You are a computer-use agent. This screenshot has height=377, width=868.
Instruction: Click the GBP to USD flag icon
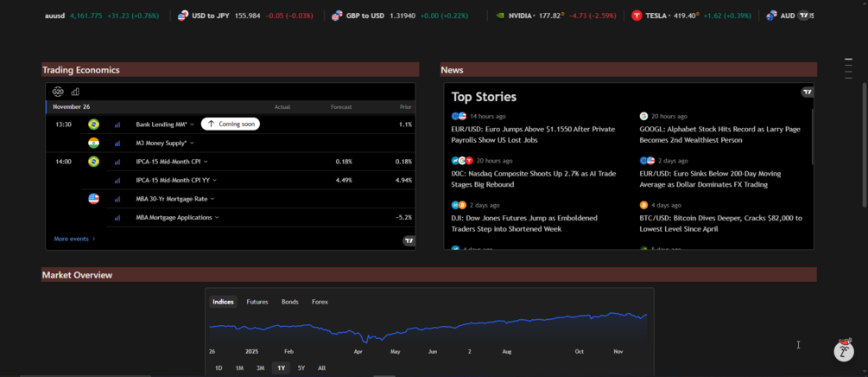pyautogui.click(x=337, y=16)
